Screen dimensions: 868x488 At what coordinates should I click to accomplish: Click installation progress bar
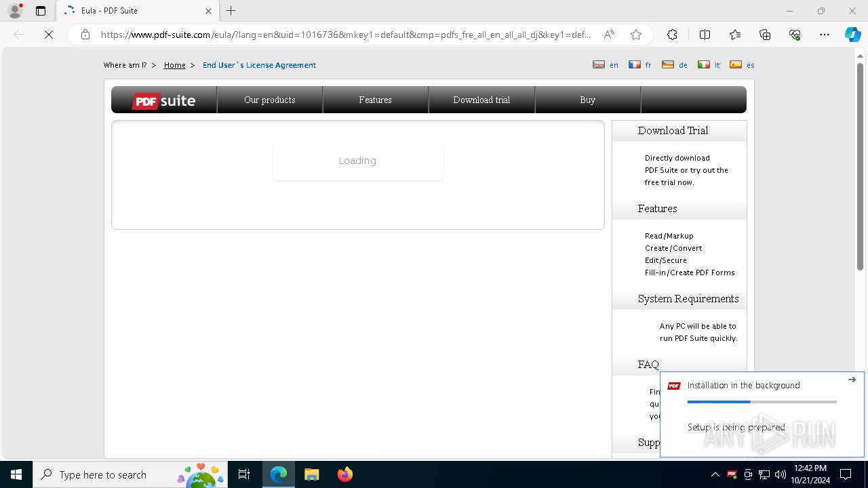(762, 402)
